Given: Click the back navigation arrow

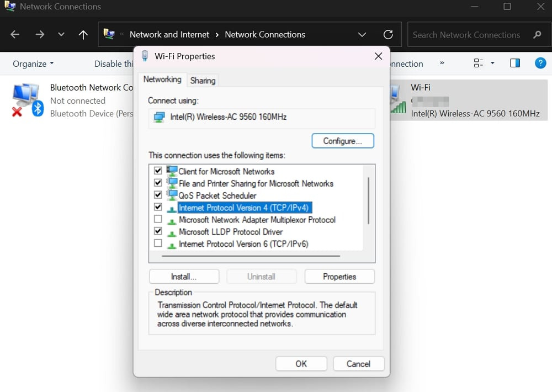Looking at the screenshot, I should [x=14, y=34].
